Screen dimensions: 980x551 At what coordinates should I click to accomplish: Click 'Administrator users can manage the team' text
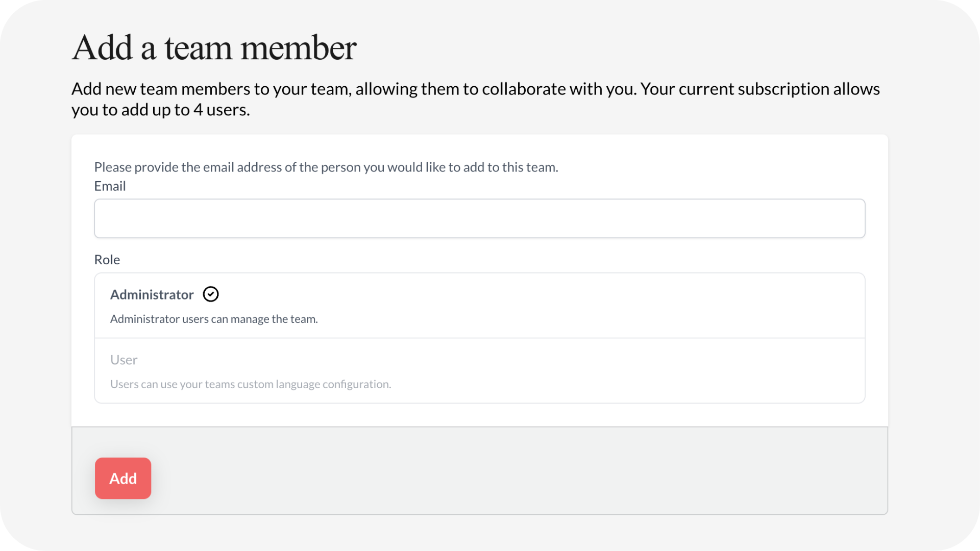[x=214, y=319]
